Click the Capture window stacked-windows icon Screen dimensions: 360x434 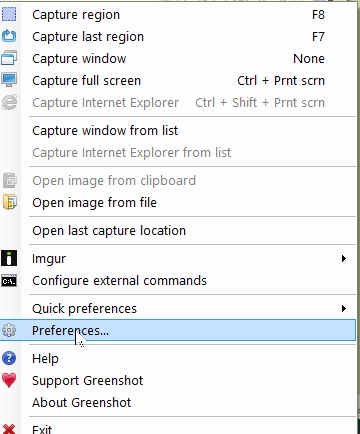[9, 58]
